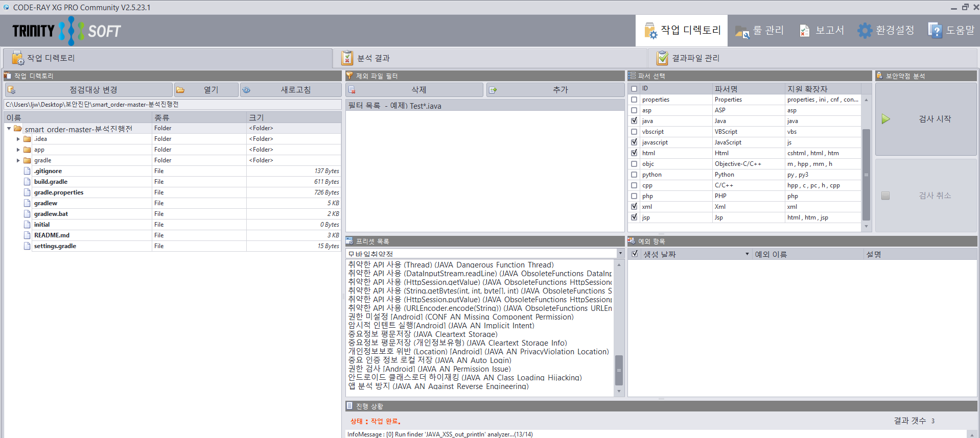
Task: Uncheck the jsp parser checkbox
Action: [x=634, y=217]
